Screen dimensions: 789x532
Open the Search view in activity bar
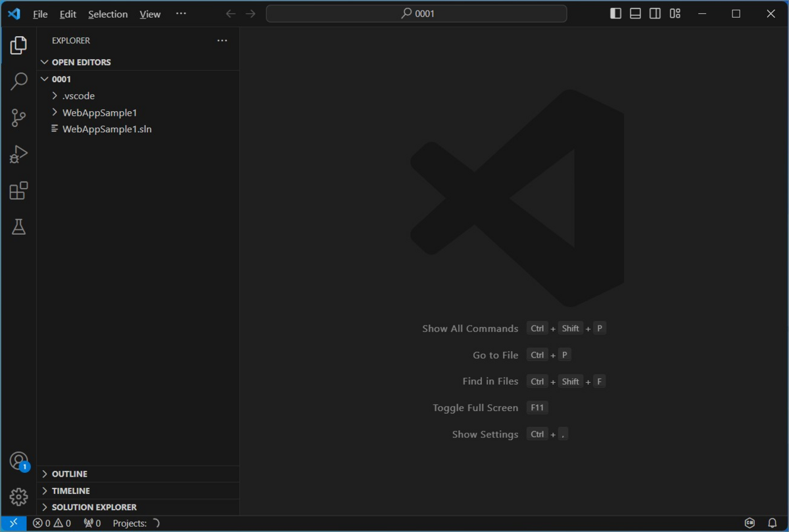(18, 82)
